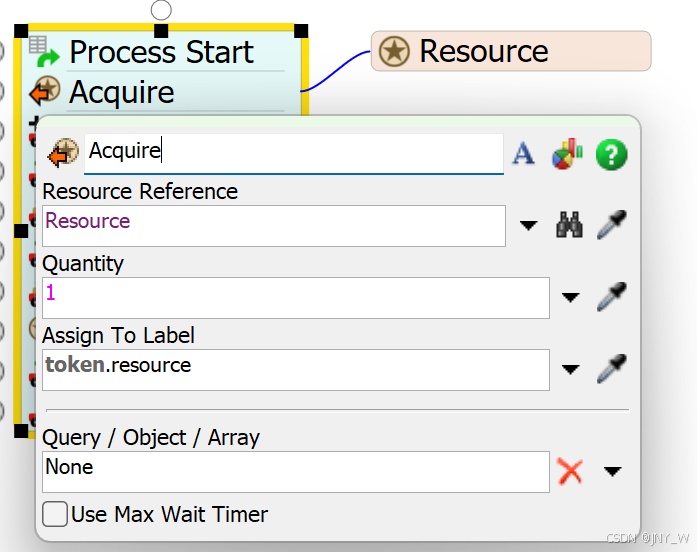Viewport: 697px width, 552px height.
Task: Open the statistics pie chart icon
Action: point(567,154)
